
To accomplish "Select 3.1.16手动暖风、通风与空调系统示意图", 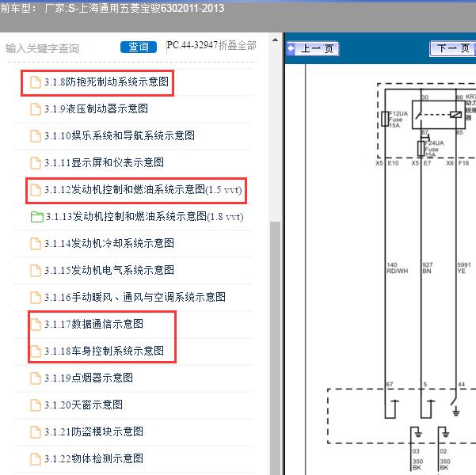I will [135, 298].
